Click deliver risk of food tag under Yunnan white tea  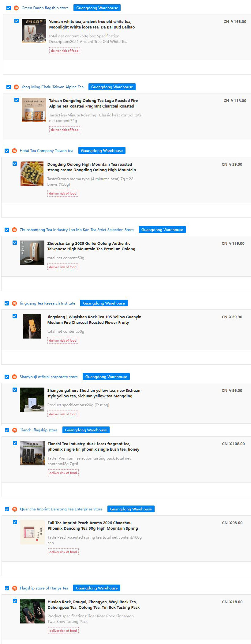(65, 51)
